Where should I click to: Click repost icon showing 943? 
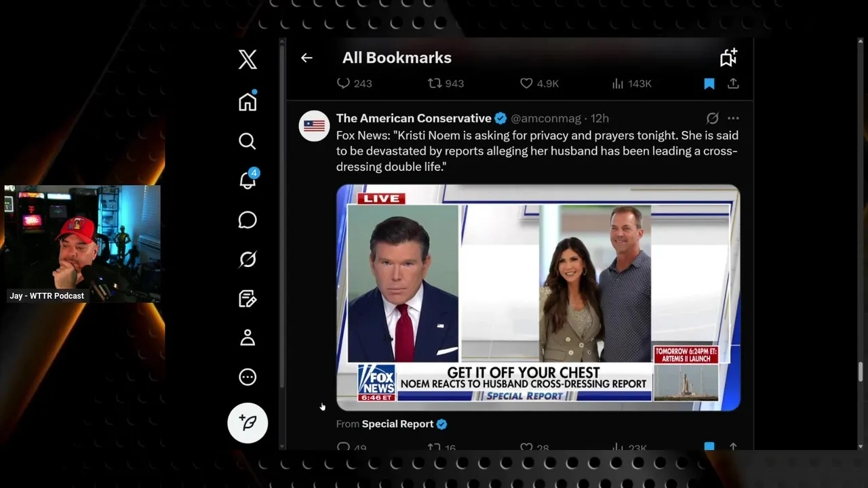(x=446, y=83)
